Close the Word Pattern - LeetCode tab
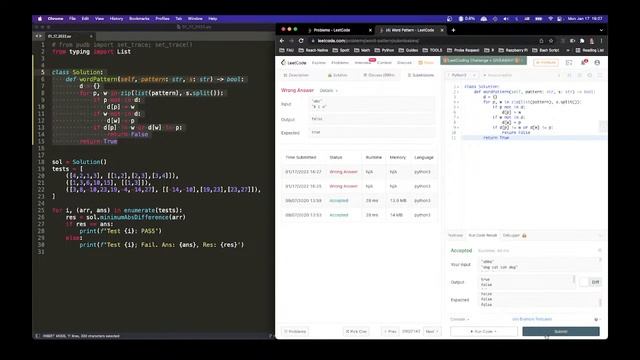Screen dimensions: 640x360 click(442, 30)
